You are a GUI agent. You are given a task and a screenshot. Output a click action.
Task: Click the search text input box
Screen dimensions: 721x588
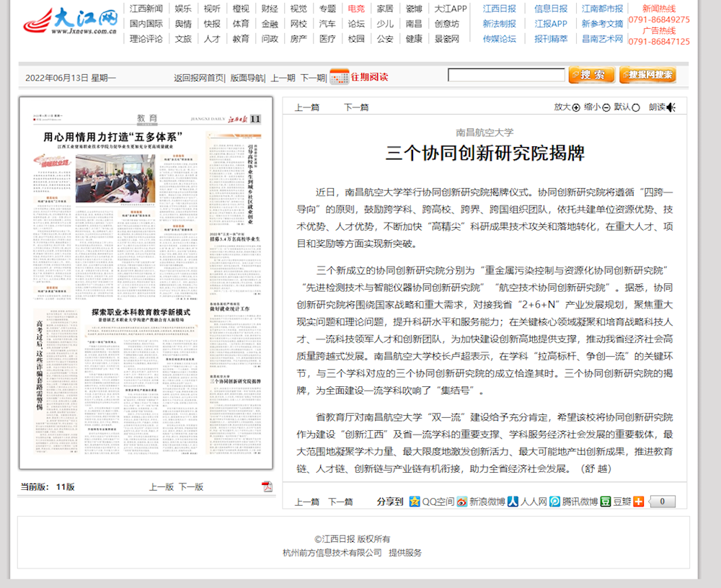[x=505, y=75]
